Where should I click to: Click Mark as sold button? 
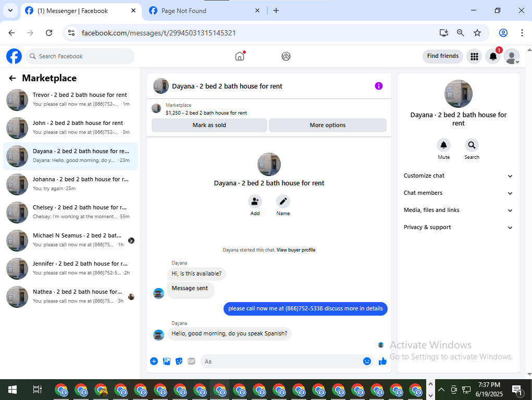(209, 125)
